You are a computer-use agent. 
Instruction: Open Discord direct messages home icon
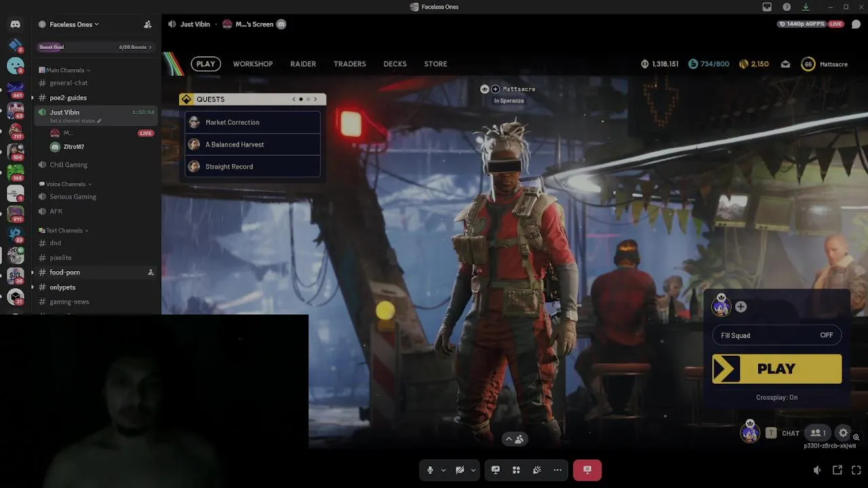tap(15, 24)
